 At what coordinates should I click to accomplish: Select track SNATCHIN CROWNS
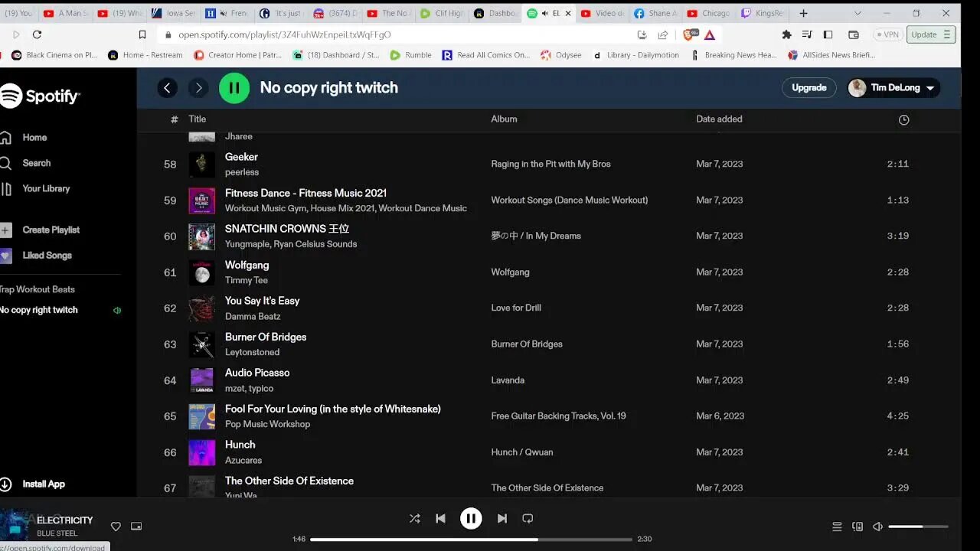click(287, 229)
